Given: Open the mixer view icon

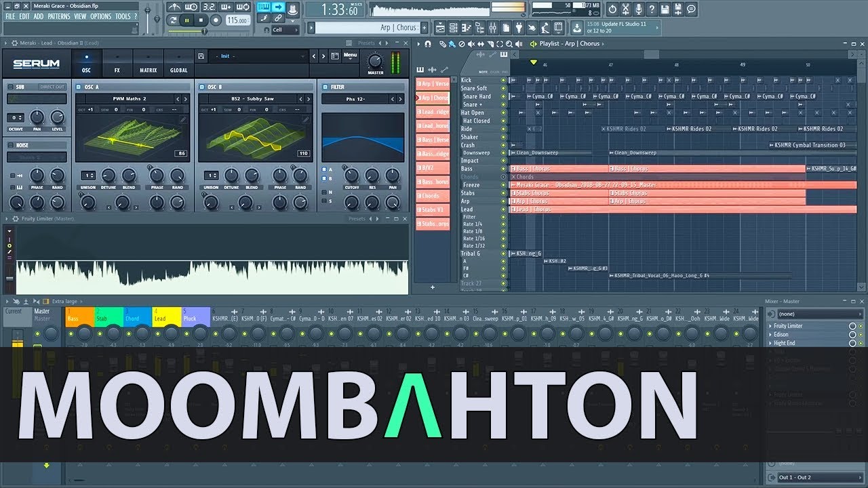Looking at the screenshot, I should click(x=492, y=28).
